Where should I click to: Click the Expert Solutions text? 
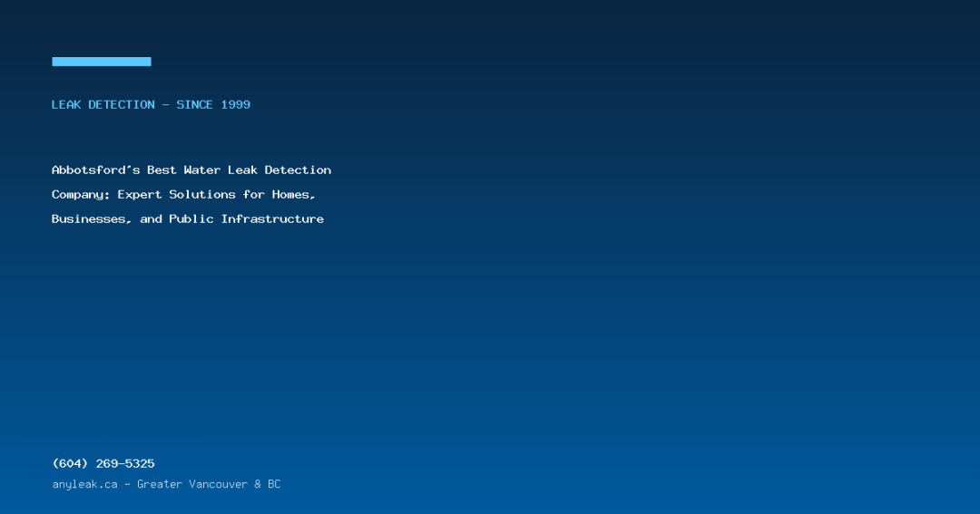click(x=176, y=195)
